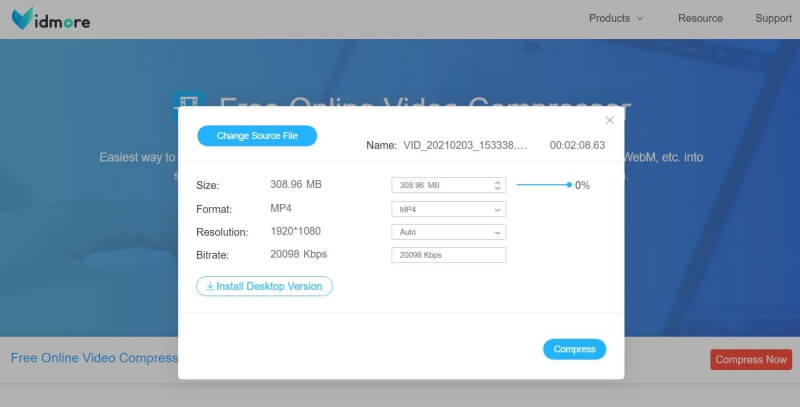Close the compressor dialog with the X
The width and height of the screenshot is (800, 407).
pyautogui.click(x=610, y=120)
